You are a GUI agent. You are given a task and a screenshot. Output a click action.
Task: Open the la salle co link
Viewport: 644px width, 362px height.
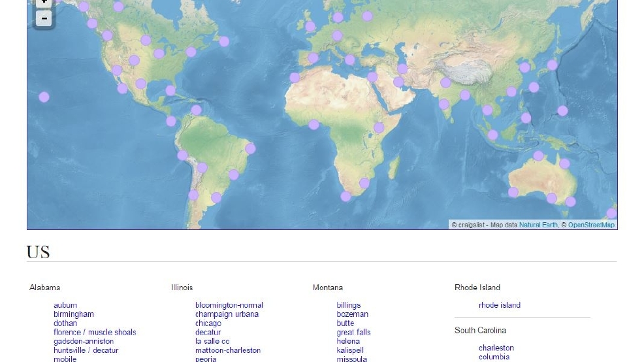coord(212,341)
